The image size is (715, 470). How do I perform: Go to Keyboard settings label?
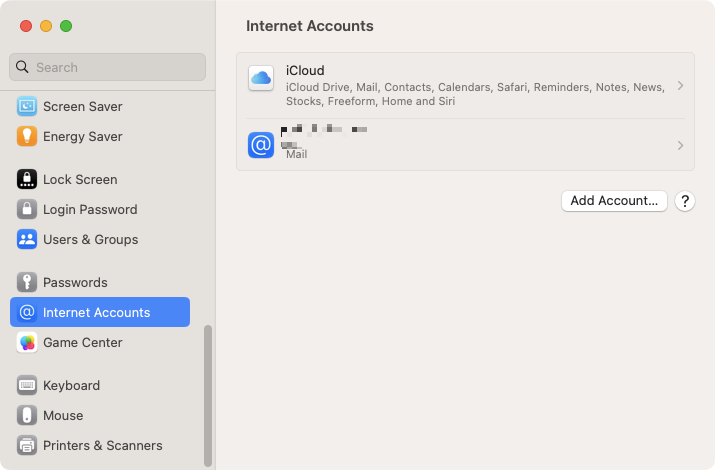click(72, 385)
